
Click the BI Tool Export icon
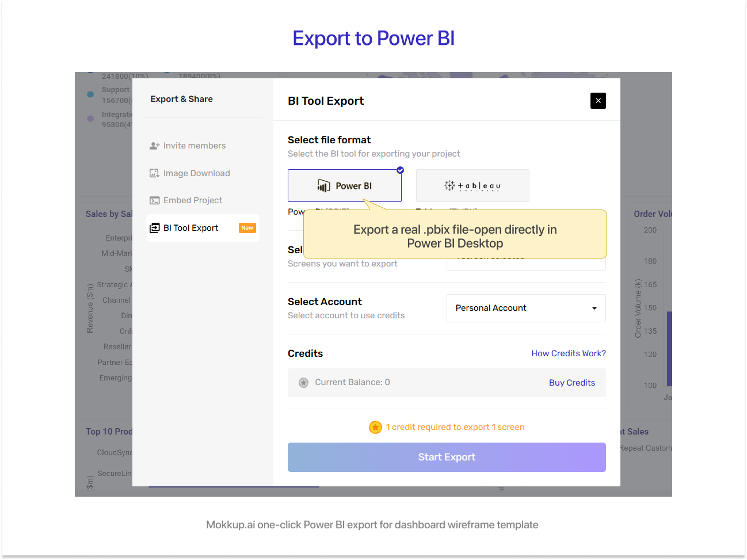point(154,228)
